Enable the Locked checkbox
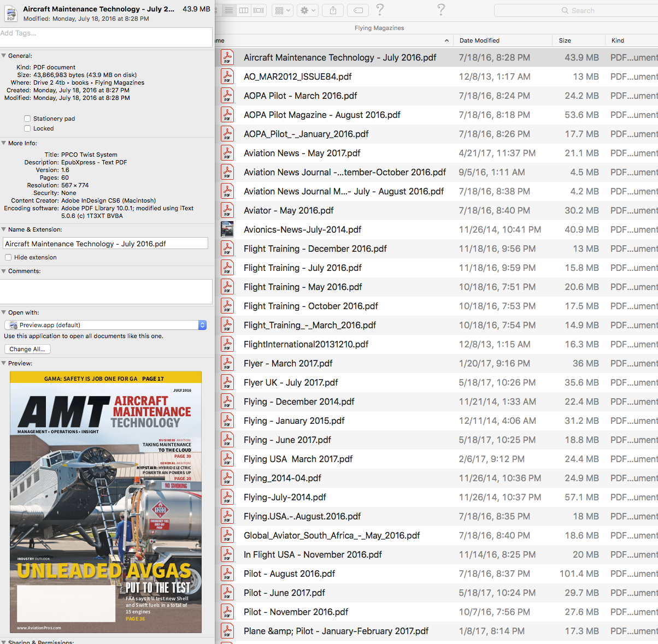Image resolution: width=658 pixels, height=644 pixels. coord(27,128)
